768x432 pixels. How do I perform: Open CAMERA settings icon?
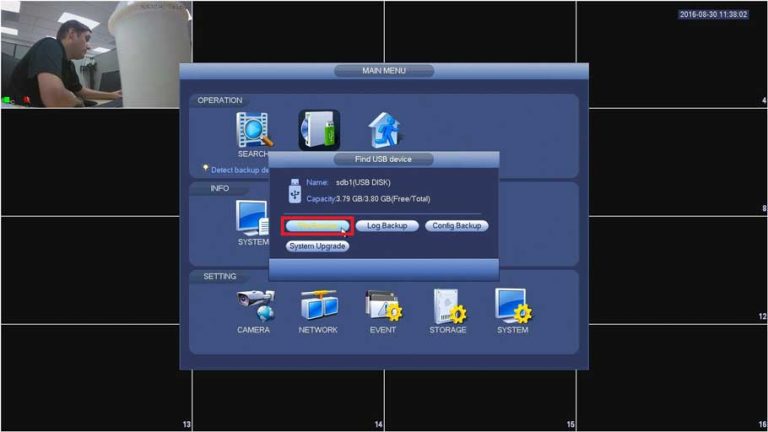point(256,305)
